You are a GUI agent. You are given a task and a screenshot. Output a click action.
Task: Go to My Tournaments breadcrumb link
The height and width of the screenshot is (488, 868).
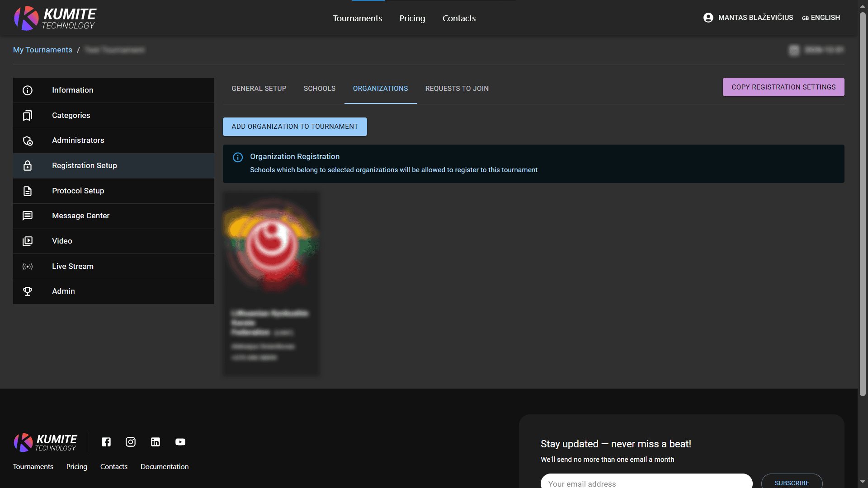coord(42,50)
